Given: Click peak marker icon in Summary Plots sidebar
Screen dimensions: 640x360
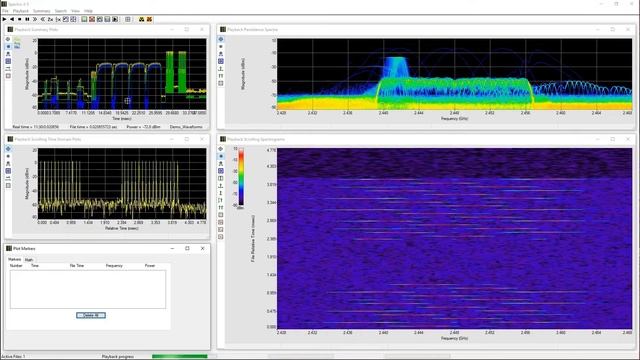Looking at the screenshot, I should (x=8, y=54).
